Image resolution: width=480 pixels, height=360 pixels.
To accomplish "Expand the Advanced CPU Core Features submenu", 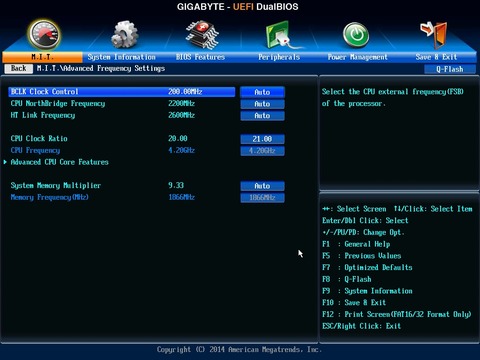I will tap(60, 162).
